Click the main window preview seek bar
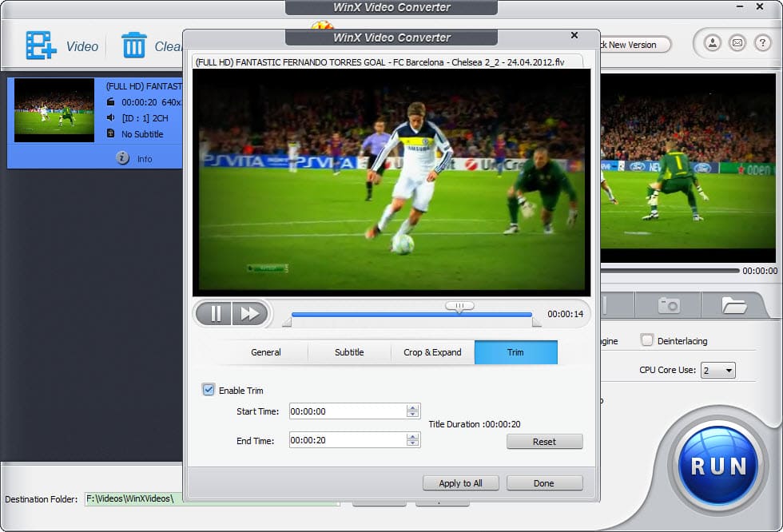 pyautogui.click(x=670, y=271)
